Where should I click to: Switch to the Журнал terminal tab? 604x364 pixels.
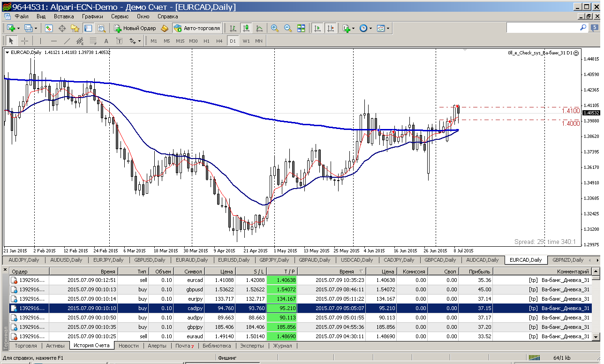[x=282, y=346]
